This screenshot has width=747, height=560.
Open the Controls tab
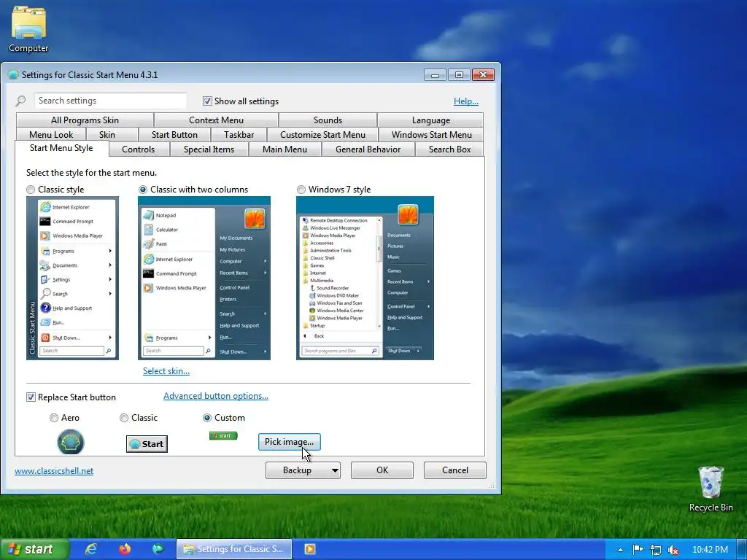pyautogui.click(x=138, y=149)
